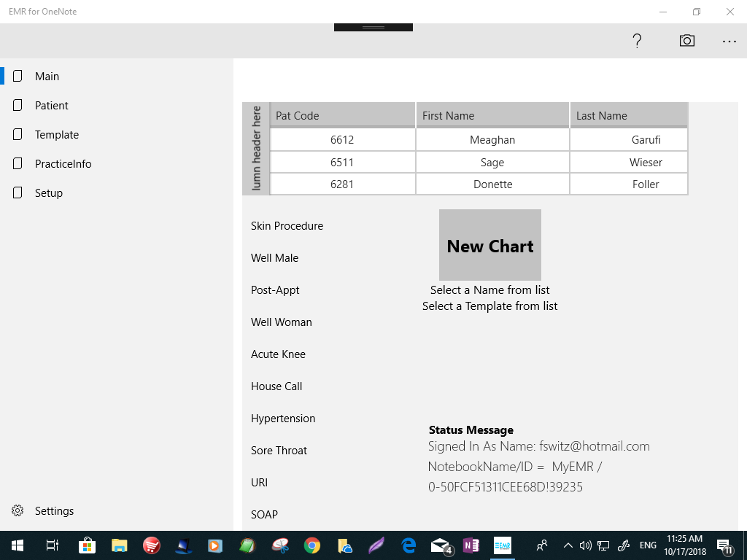747x560 pixels.
Task: Select the Main navigation item
Action: point(47,76)
